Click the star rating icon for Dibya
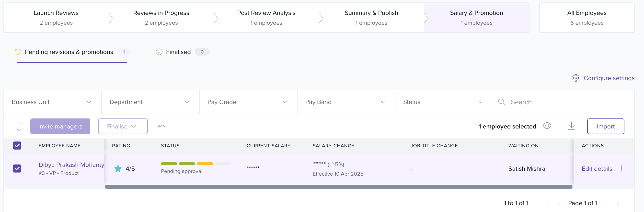 (118, 169)
